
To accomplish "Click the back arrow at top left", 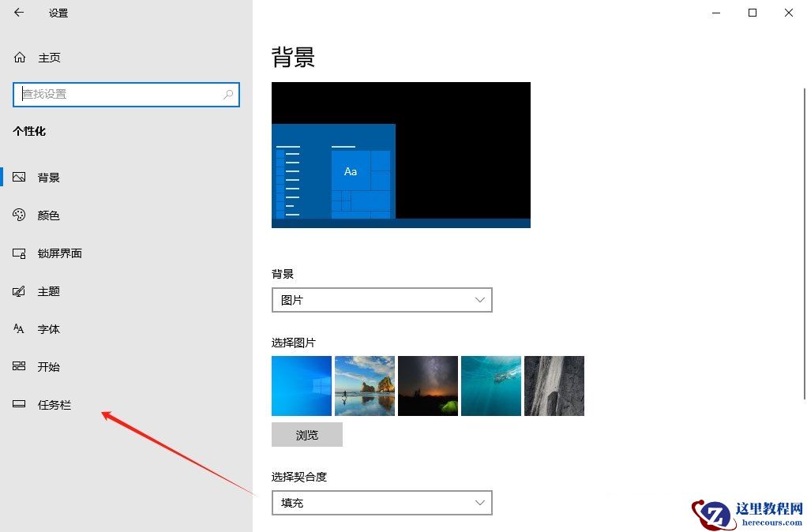I will (x=17, y=13).
